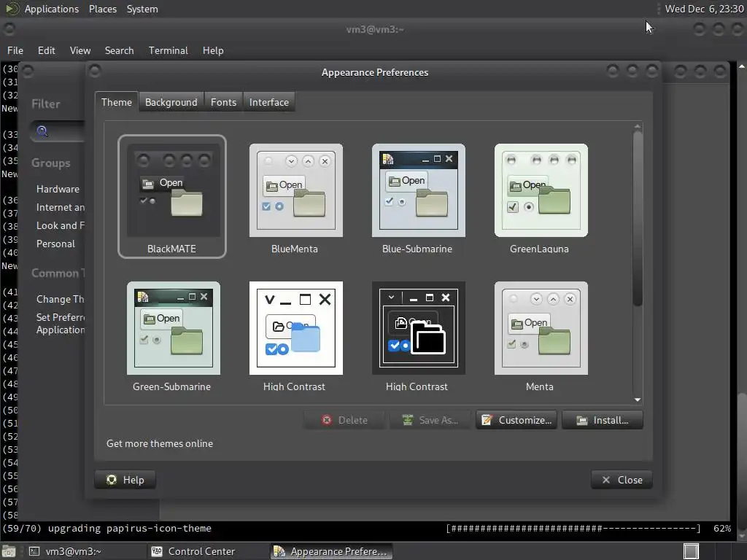Viewport: 747px width, 560px height.
Task: Open Help for Appearance Preferences
Action: pos(125,480)
